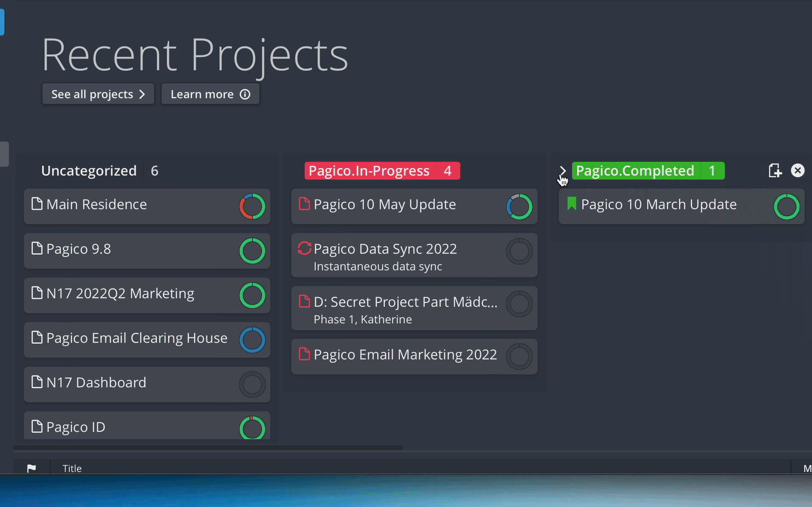Click the progress ring for Main Residence
Viewport: 812px width, 507px height.
(252, 206)
